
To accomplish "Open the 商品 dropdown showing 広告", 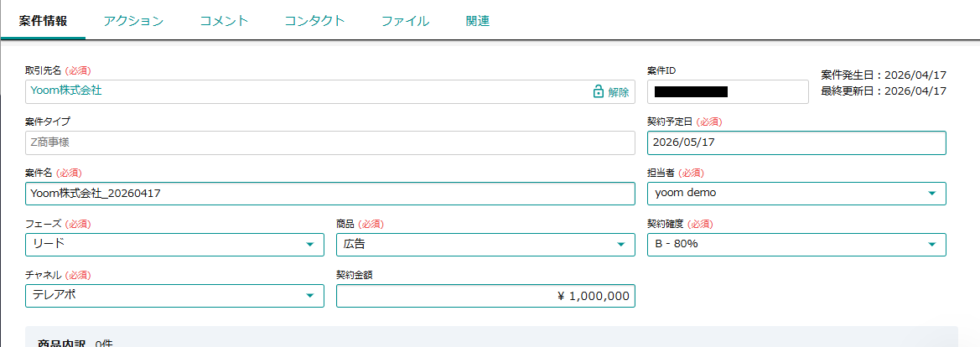I will click(x=485, y=245).
